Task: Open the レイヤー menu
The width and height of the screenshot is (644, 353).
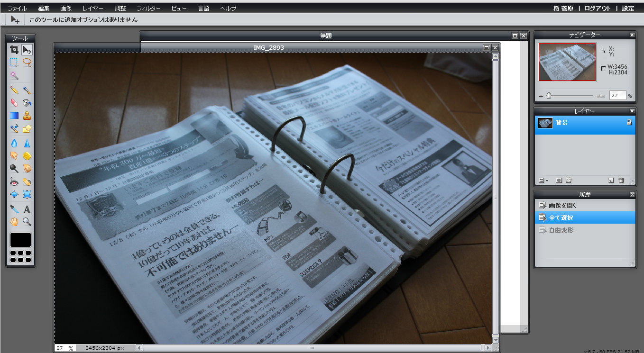Action: click(x=92, y=9)
